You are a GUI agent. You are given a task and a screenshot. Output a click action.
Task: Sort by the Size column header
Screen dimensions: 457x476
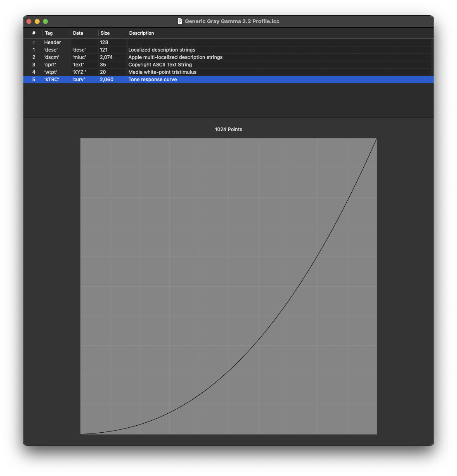point(112,33)
